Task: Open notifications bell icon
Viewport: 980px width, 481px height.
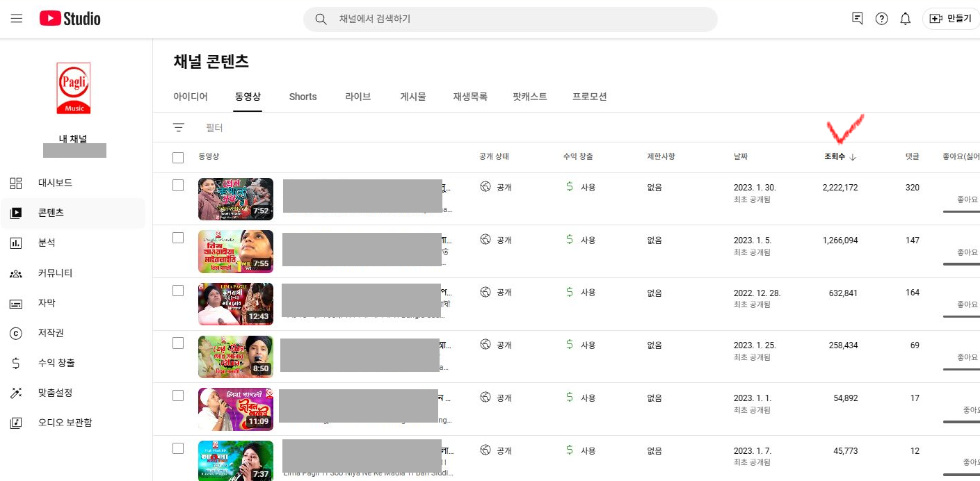Action: pyautogui.click(x=905, y=19)
